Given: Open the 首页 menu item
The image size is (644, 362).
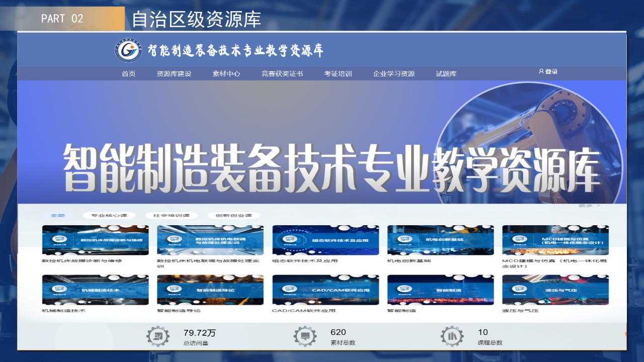Looking at the screenshot, I should 128,74.
